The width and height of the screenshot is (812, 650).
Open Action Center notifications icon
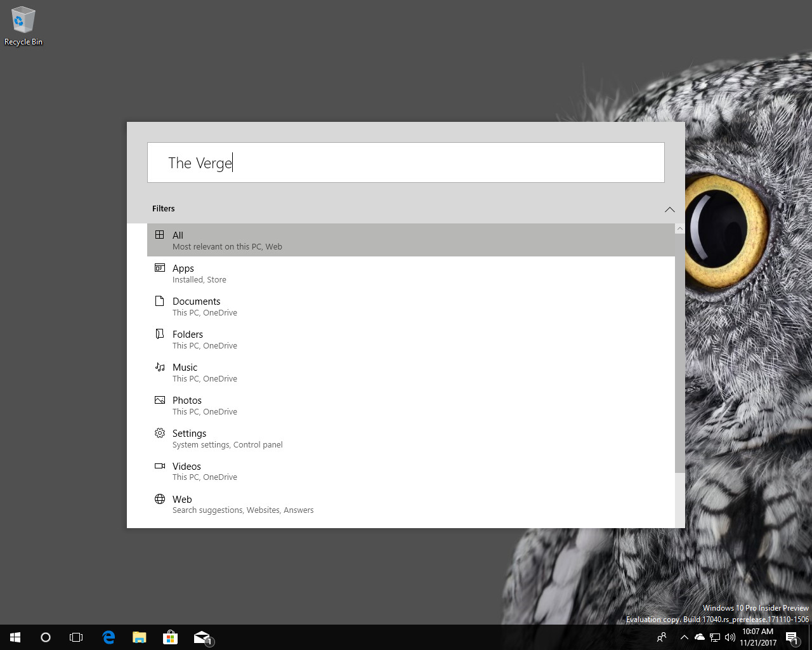pyautogui.click(x=792, y=637)
